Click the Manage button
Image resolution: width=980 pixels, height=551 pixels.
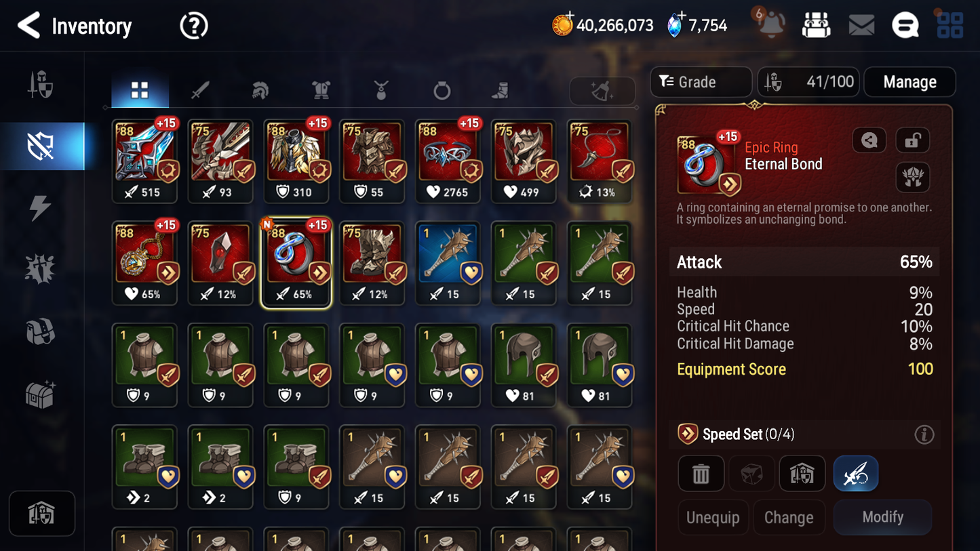(909, 82)
